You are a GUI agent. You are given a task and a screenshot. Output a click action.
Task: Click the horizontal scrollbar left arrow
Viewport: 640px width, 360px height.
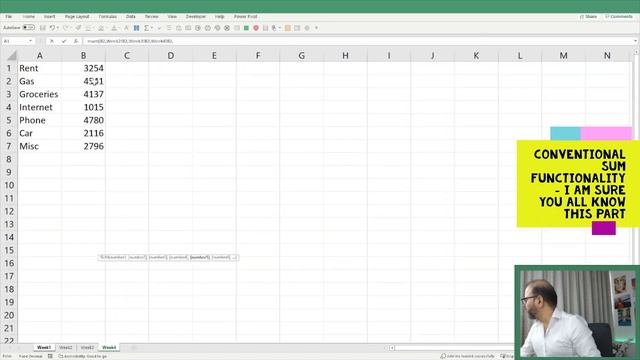click(391, 348)
